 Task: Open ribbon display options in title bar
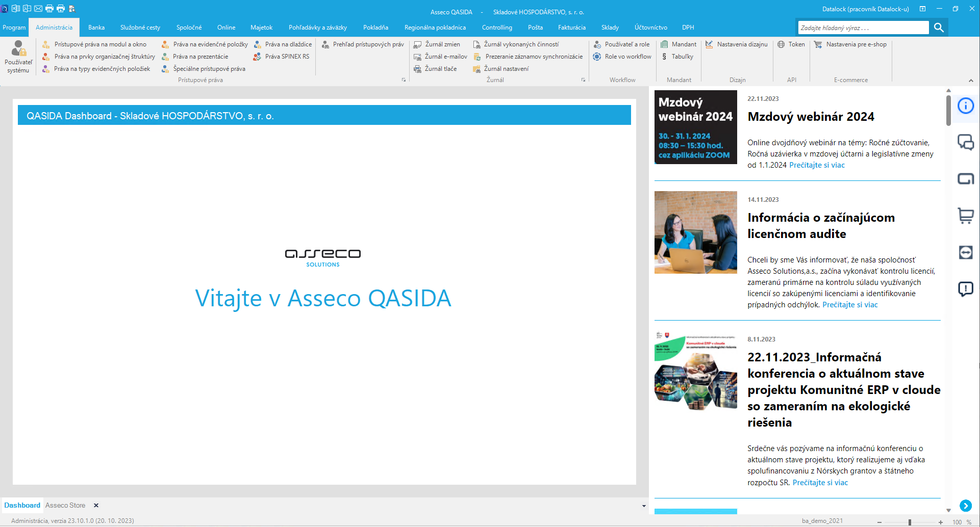922,9
